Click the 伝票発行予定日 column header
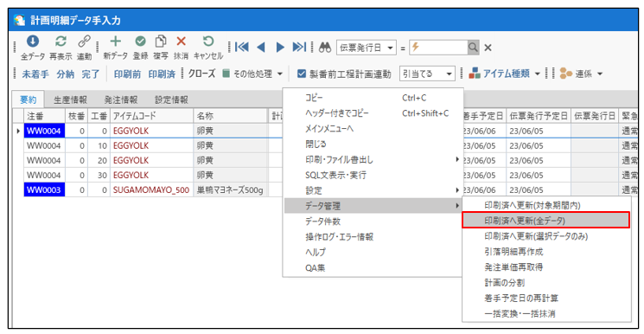This screenshot has width=644, height=334. [x=539, y=116]
